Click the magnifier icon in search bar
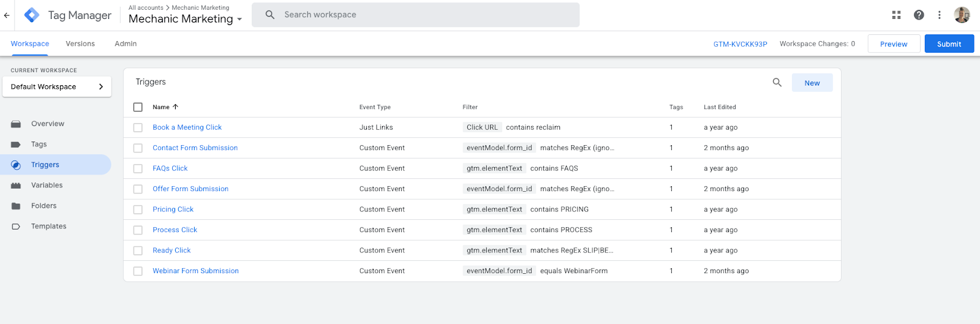The width and height of the screenshot is (980, 324). [269, 15]
